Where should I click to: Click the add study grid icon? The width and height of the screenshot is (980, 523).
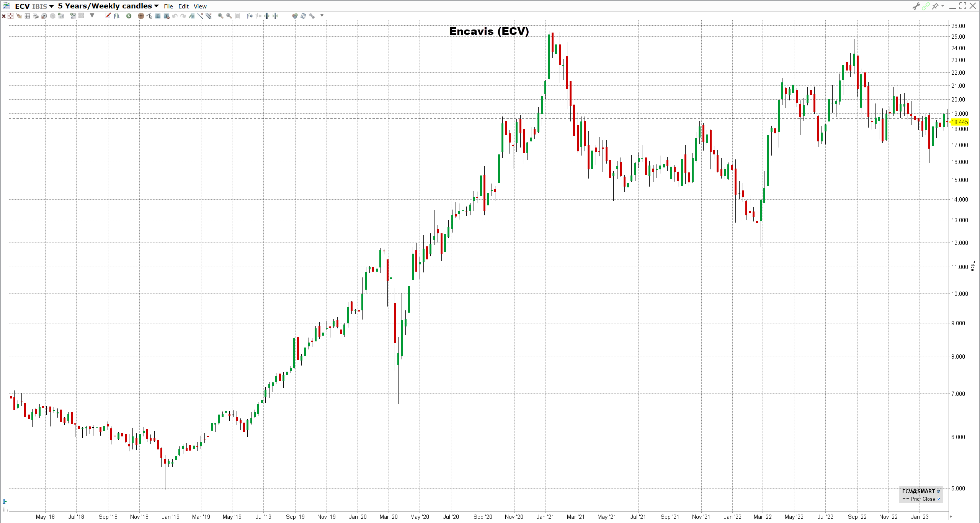point(61,16)
